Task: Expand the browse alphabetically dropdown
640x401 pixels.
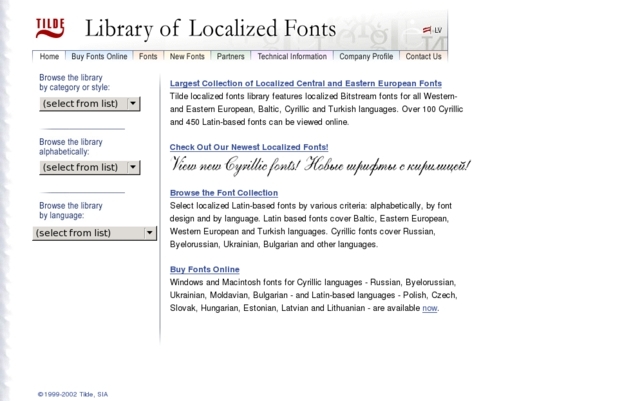Action: point(90,167)
